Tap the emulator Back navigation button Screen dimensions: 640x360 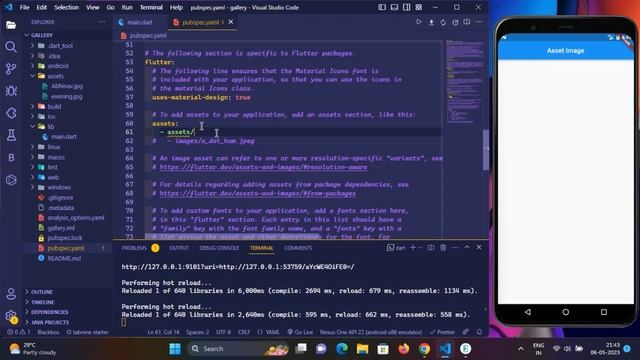[x=528, y=312]
